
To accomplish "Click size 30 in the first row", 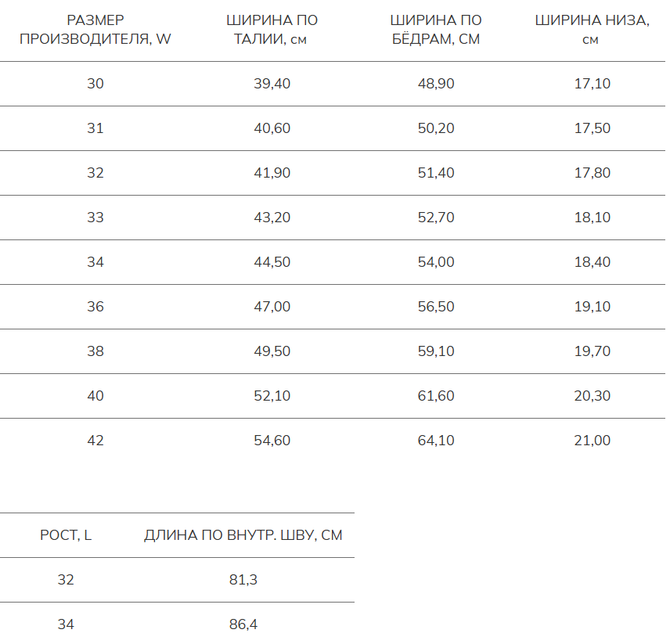I will 95,84.
